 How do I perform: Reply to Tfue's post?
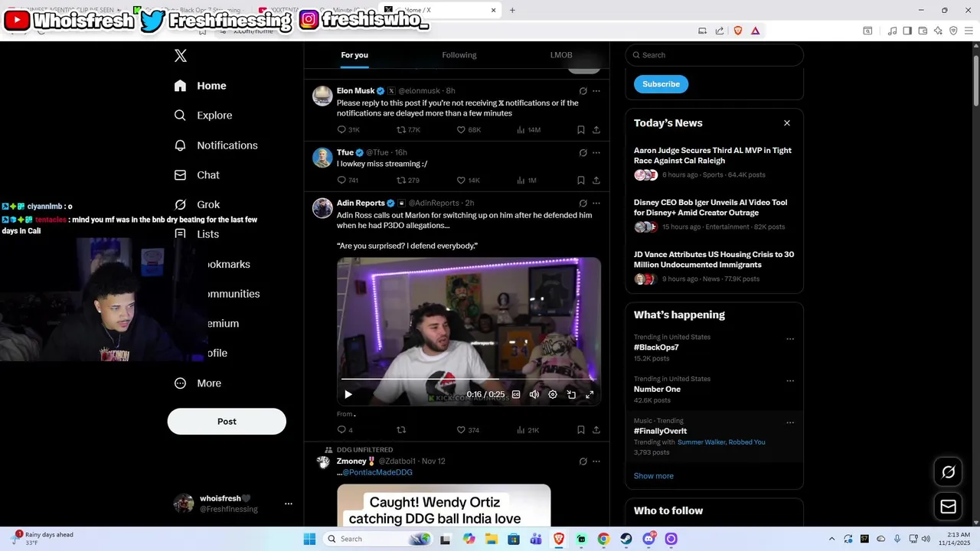[x=341, y=181]
